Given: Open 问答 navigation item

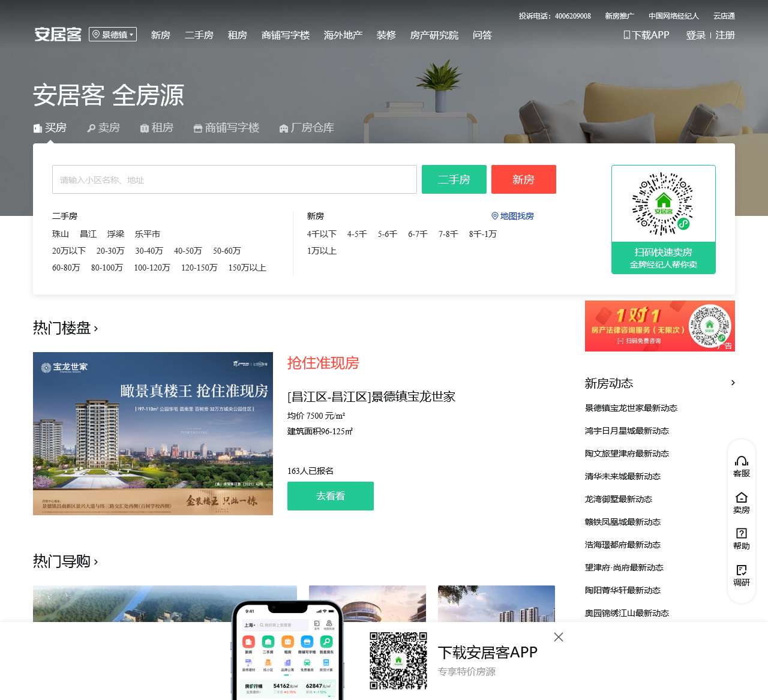Looking at the screenshot, I should pyautogui.click(x=482, y=35).
